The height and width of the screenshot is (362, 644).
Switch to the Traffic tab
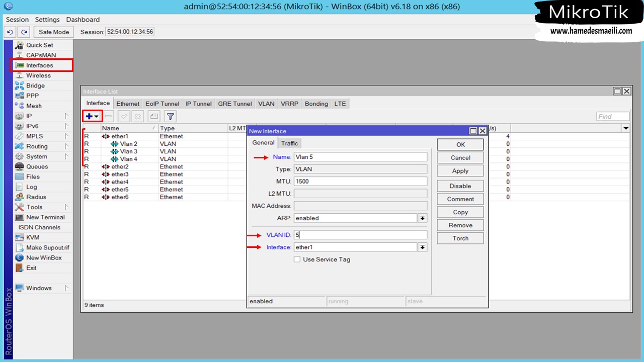click(x=289, y=143)
